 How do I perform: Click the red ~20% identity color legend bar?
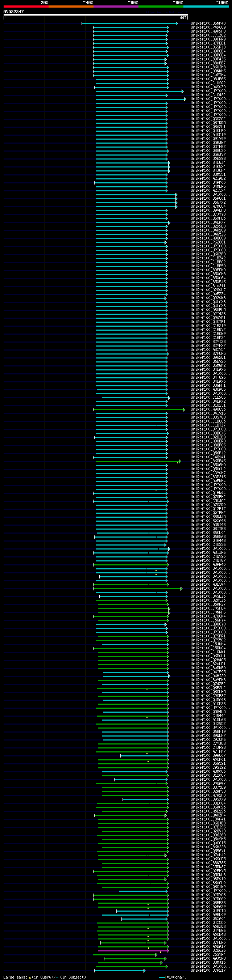coord(26,7)
